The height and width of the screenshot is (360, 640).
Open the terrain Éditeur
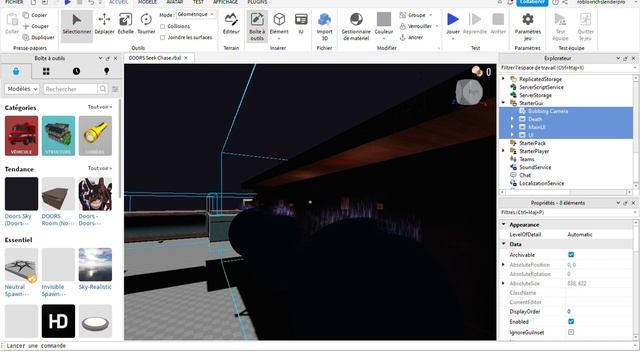pos(231,24)
